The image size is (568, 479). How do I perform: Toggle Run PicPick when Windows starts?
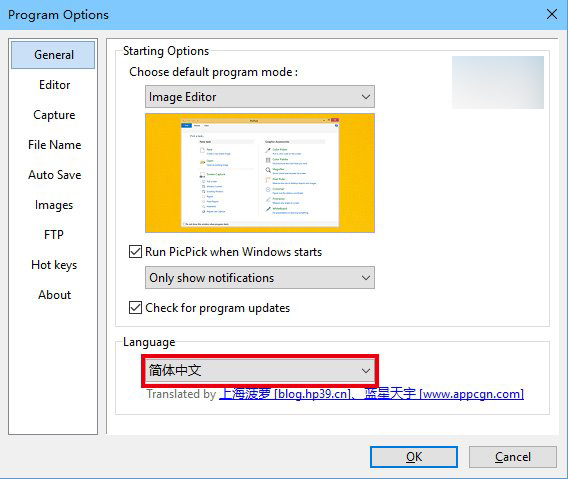135,251
